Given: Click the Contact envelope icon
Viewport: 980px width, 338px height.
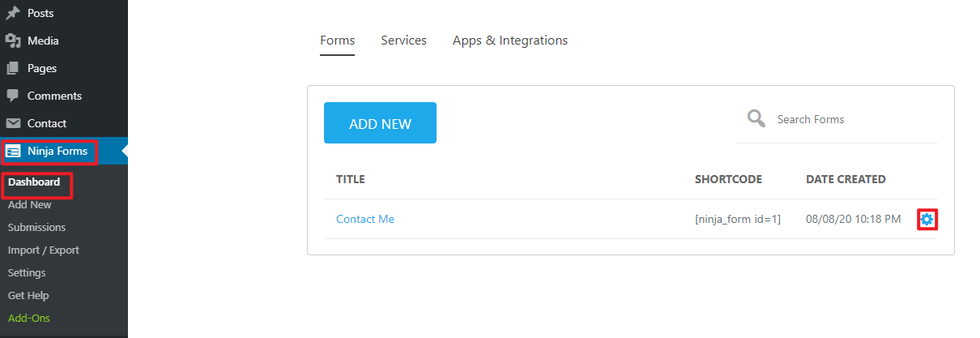Looking at the screenshot, I should [x=13, y=123].
